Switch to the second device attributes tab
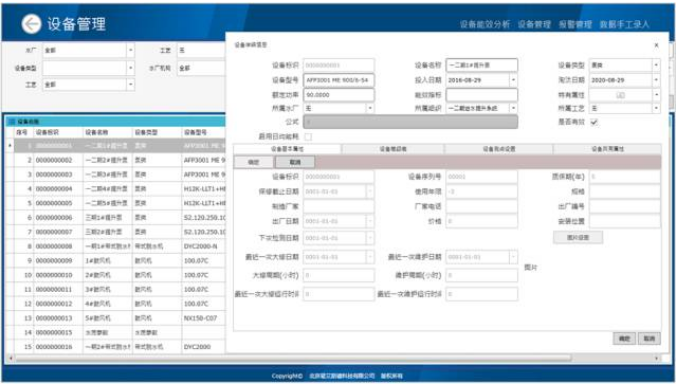 pos(393,149)
